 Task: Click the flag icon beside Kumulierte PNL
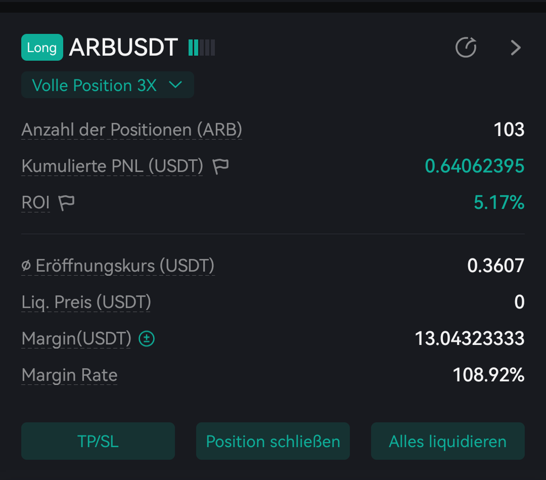click(x=221, y=166)
